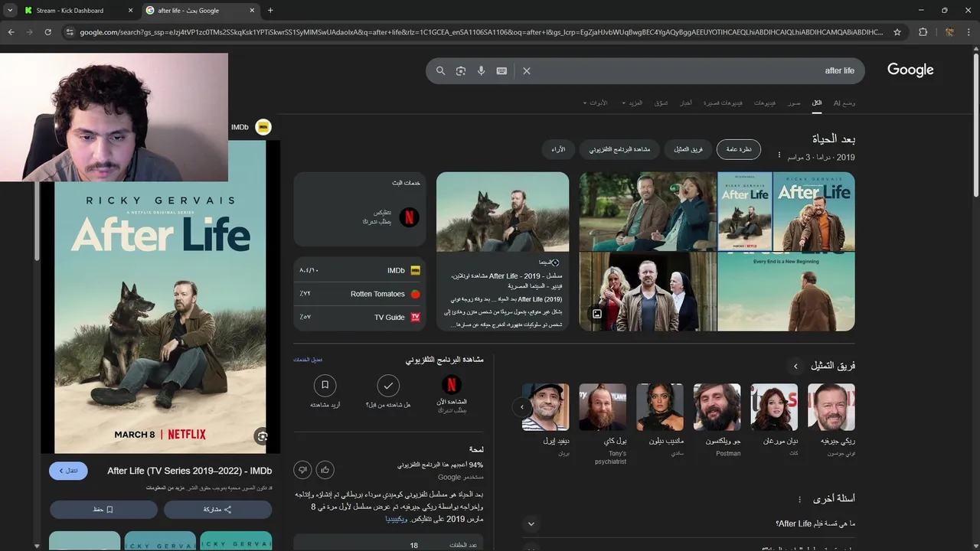Open Paul Kaye cast thumbnail
Viewport: 980px width, 551px height.
point(603,407)
